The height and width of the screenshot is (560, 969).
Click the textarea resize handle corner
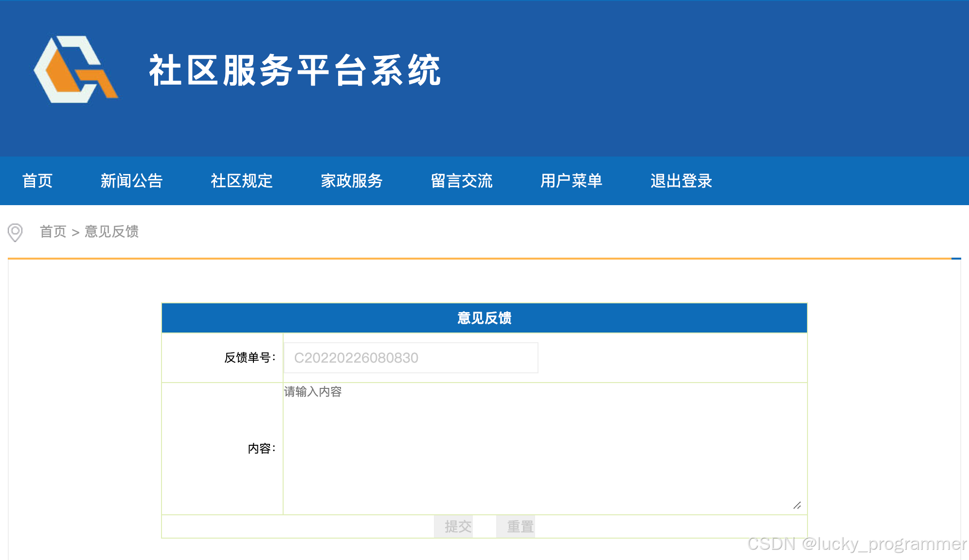click(797, 506)
